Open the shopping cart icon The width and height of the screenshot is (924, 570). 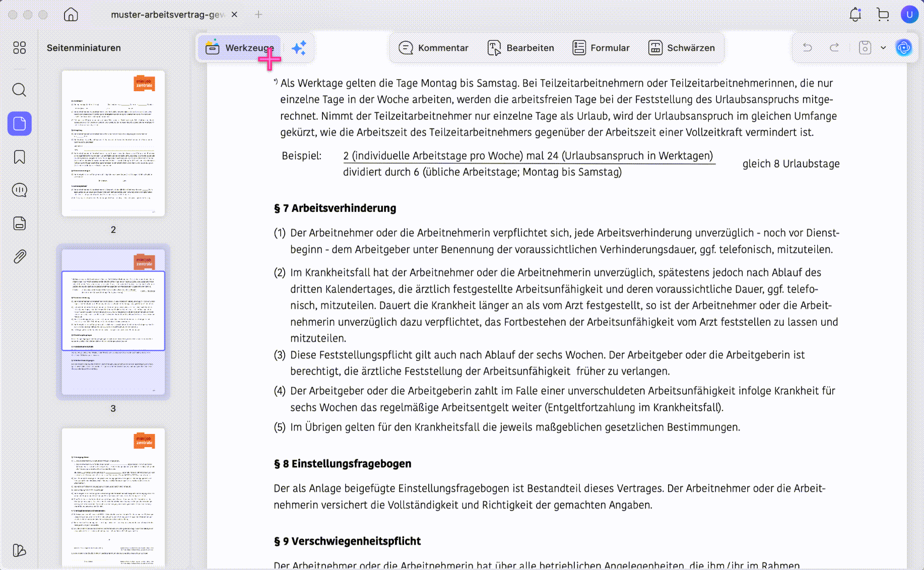[x=883, y=15]
